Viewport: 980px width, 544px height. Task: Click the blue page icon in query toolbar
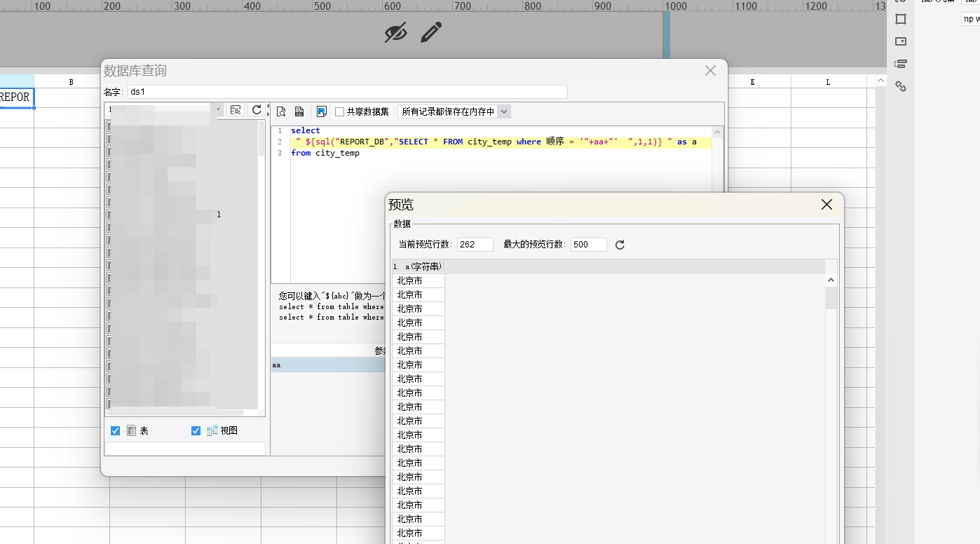tap(322, 111)
